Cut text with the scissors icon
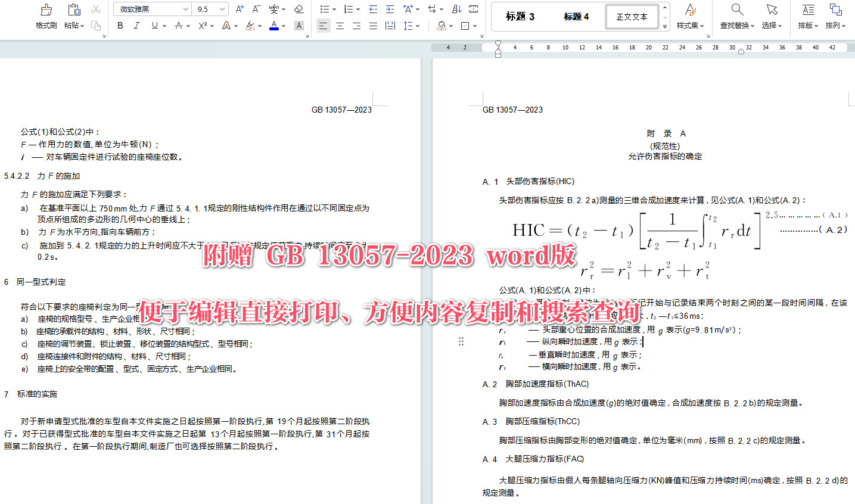Image resolution: width=855 pixels, height=504 pixels. click(x=96, y=10)
